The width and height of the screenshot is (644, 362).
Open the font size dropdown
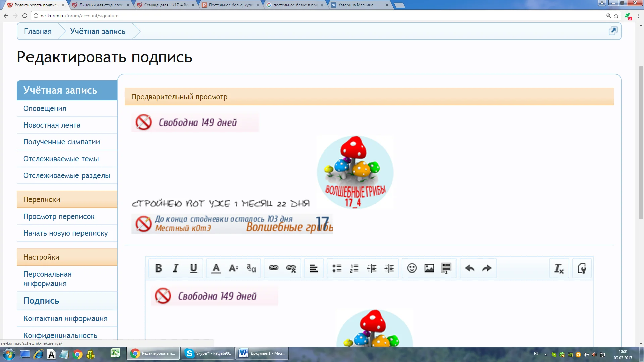tap(233, 268)
